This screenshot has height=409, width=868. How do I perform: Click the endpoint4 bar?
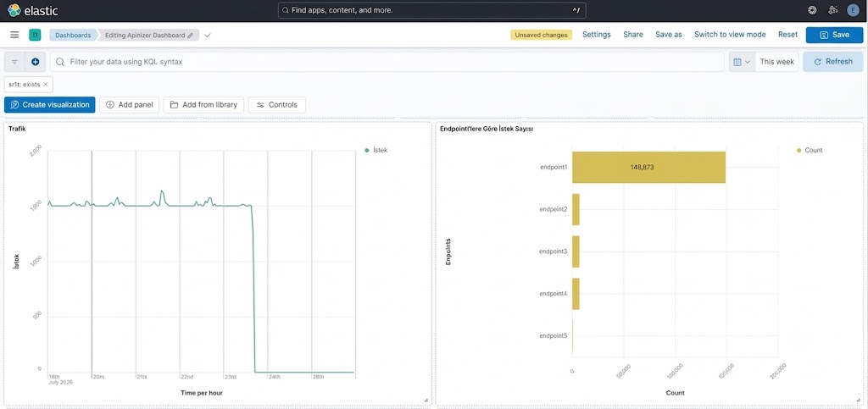point(576,294)
